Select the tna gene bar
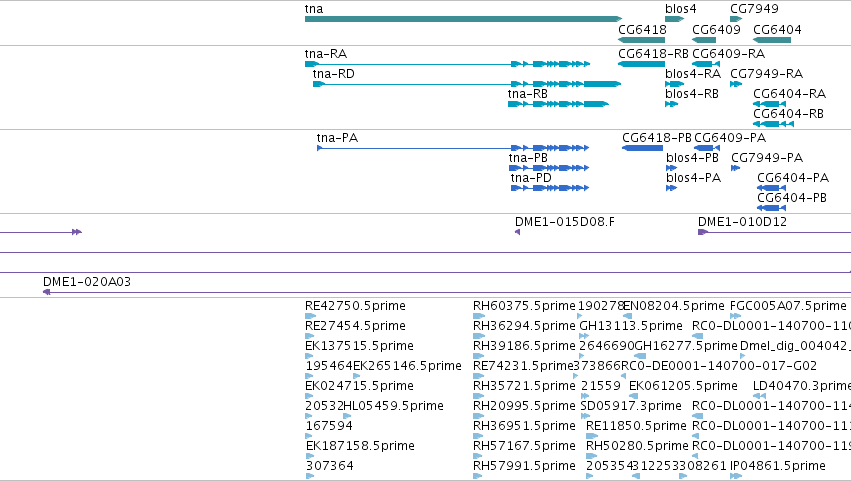 (463, 19)
